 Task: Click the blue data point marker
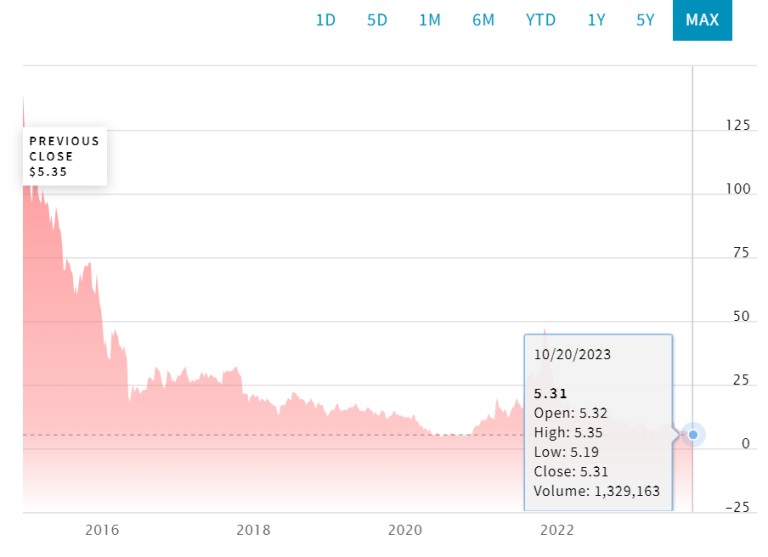pos(693,435)
